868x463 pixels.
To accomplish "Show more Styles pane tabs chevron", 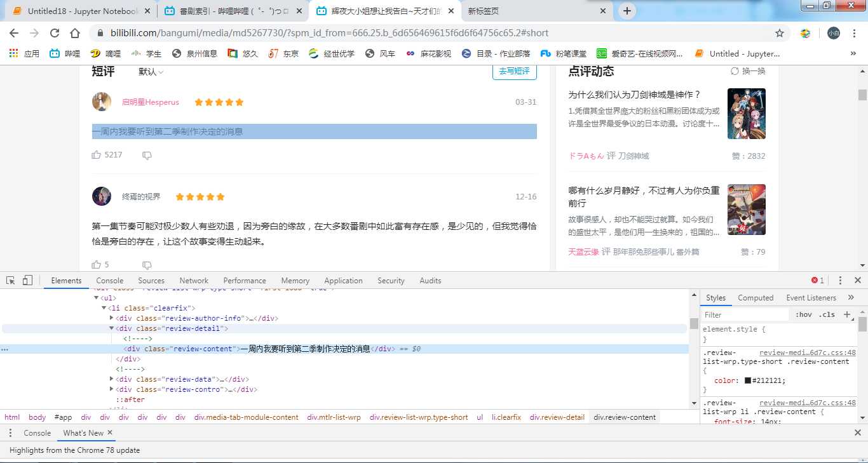I will coord(851,297).
